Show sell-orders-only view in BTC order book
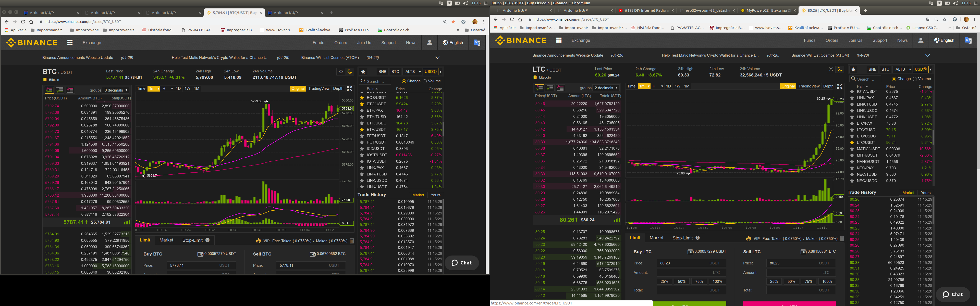The image size is (980, 306). click(x=70, y=90)
